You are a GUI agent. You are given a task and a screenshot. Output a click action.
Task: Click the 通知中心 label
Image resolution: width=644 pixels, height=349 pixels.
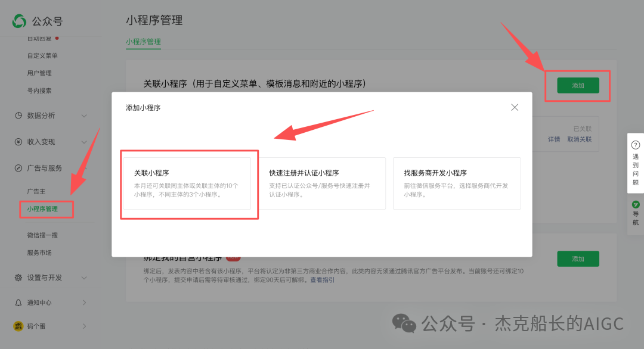pos(39,303)
